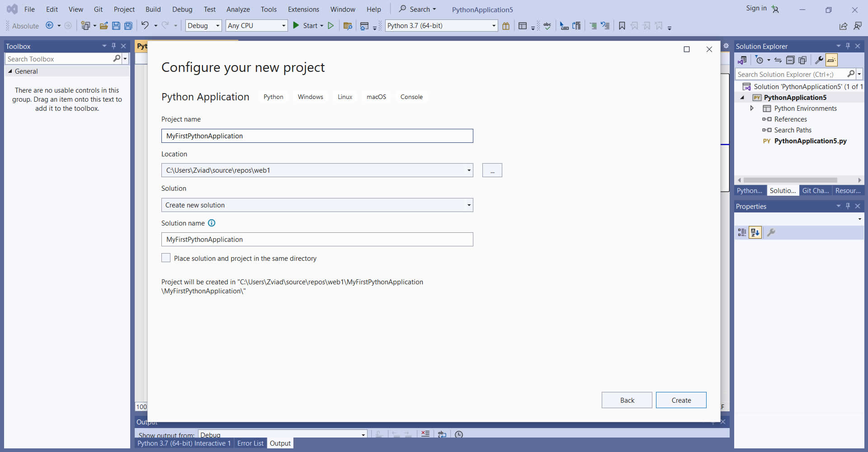
Task: Click the Undo arrow icon
Action: pyautogui.click(x=145, y=25)
